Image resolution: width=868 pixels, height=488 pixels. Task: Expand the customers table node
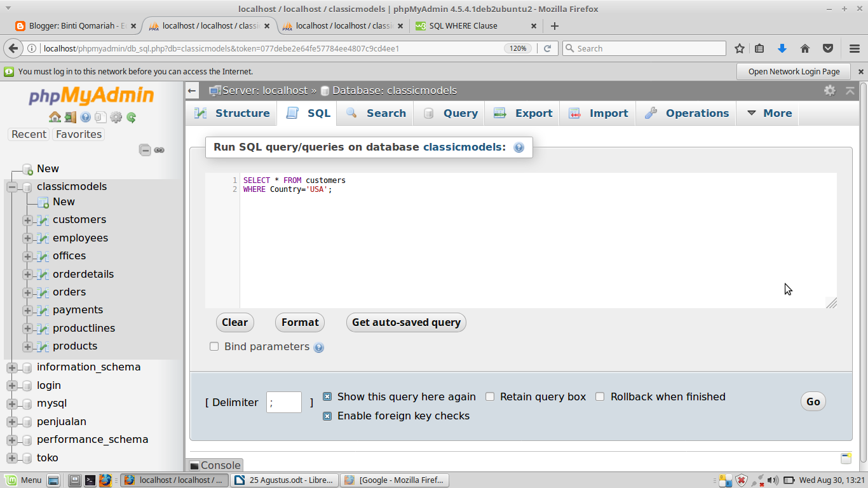[26, 219]
